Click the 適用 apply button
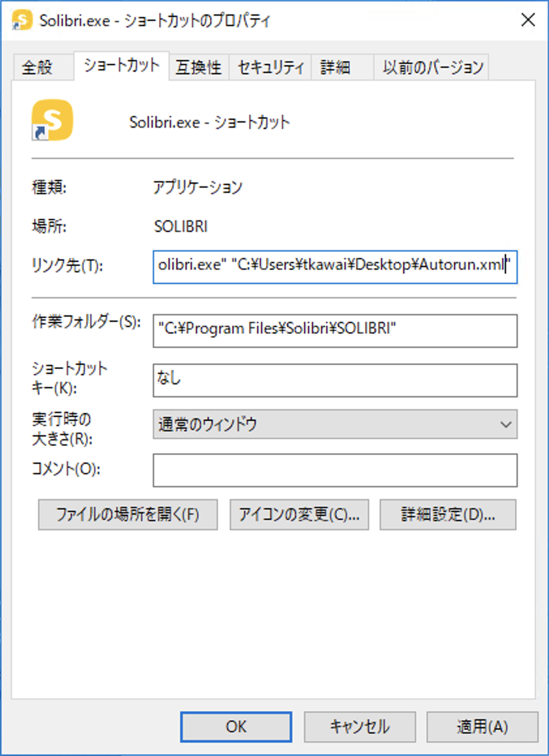This screenshot has width=549, height=756. [482, 727]
